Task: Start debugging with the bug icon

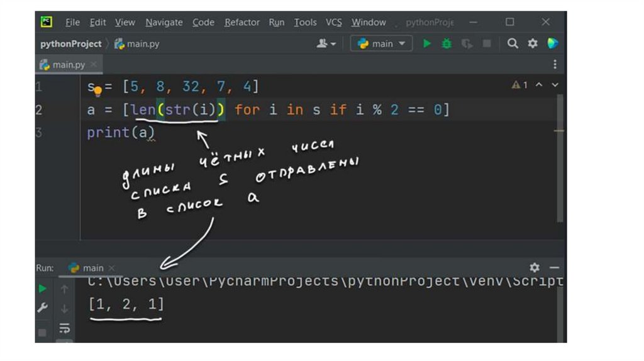Action: (x=447, y=43)
